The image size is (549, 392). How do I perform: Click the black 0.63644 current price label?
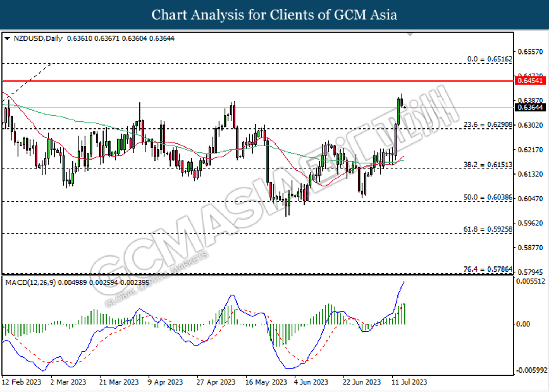click(530, 107)
